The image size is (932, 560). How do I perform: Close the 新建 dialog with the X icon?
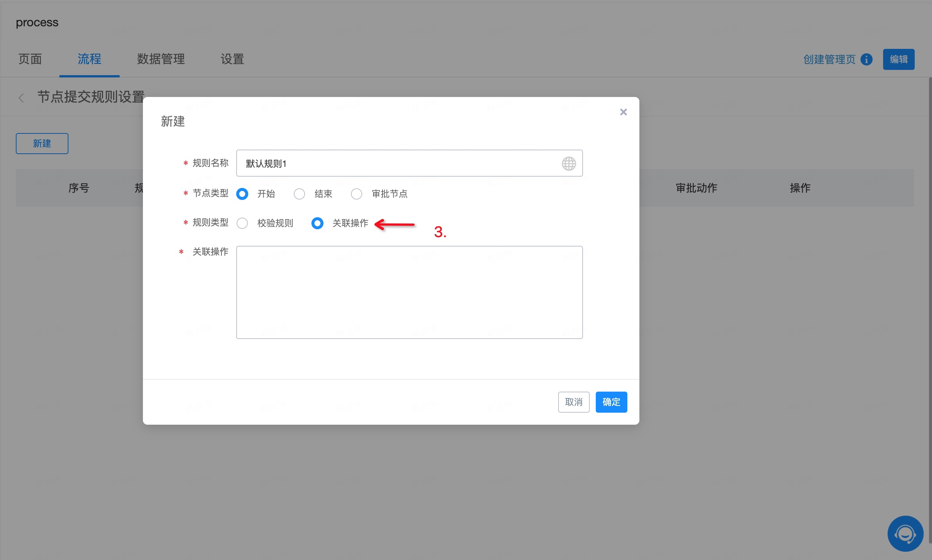(x=624, y=112)
